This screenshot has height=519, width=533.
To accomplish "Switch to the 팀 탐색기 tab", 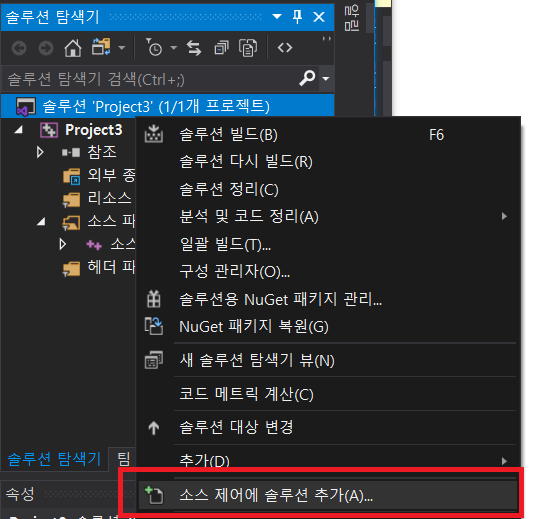I will coord(124,459).
